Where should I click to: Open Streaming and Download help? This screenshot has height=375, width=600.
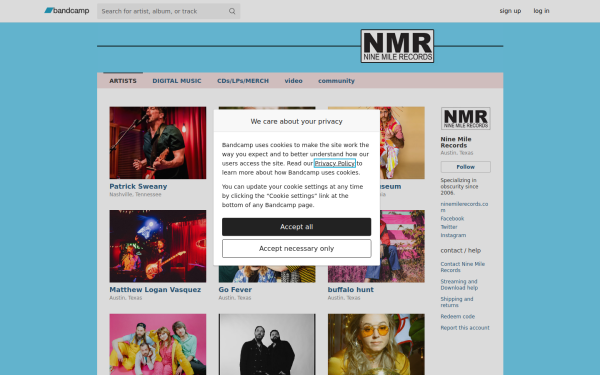click(459, 285)
